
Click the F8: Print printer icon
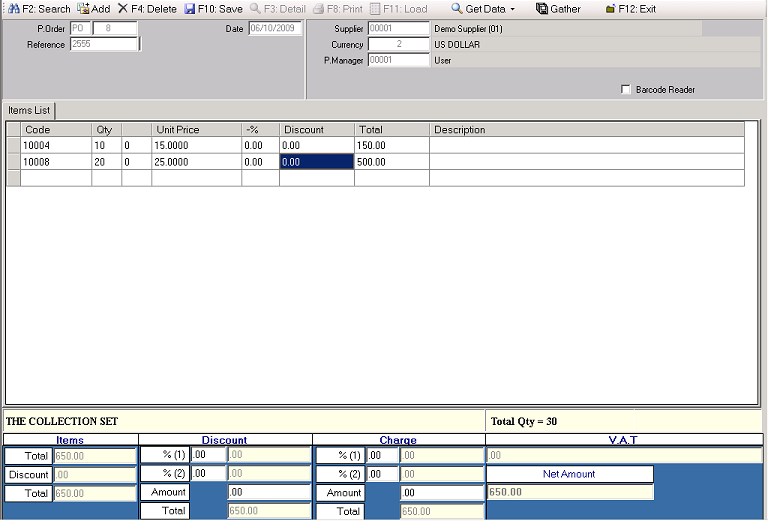(x=319, y=9)
